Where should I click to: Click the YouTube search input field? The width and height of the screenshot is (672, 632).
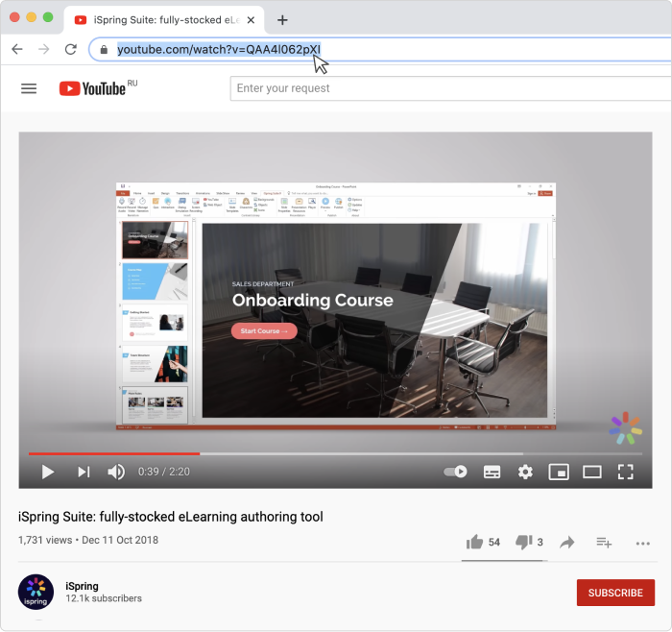click(x=451, y=88)
